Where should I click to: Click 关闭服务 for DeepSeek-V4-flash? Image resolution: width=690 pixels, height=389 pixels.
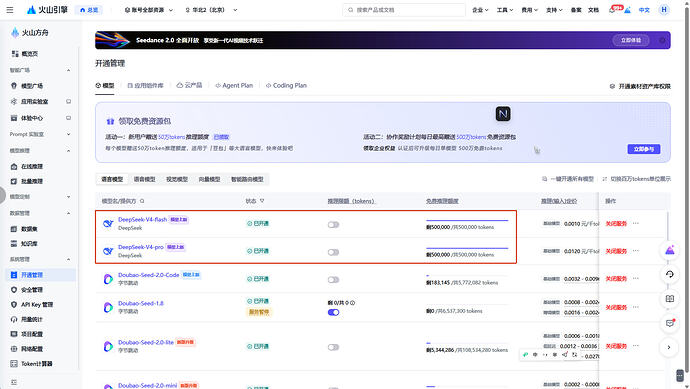(x=616, y=224)
